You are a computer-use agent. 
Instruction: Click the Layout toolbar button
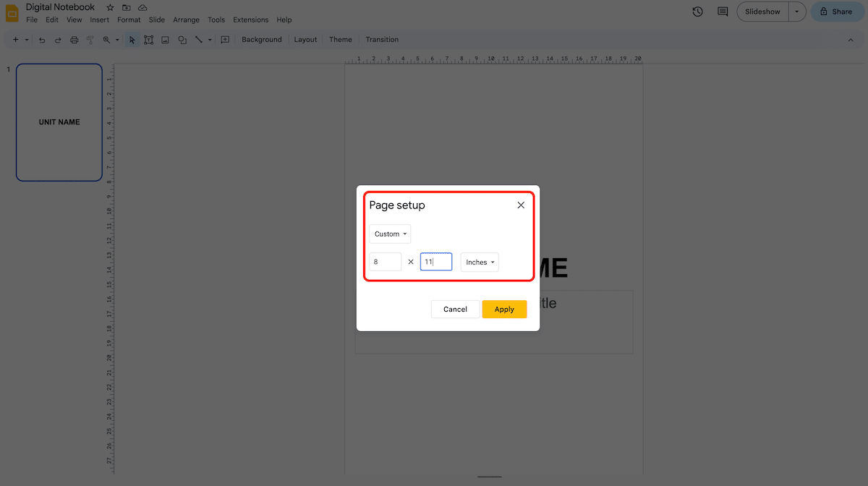coord(305,40)
